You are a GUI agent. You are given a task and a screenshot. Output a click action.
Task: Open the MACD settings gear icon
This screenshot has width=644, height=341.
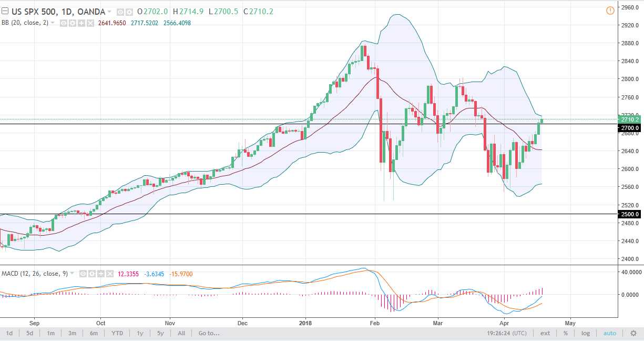click(x=90, y=274)
